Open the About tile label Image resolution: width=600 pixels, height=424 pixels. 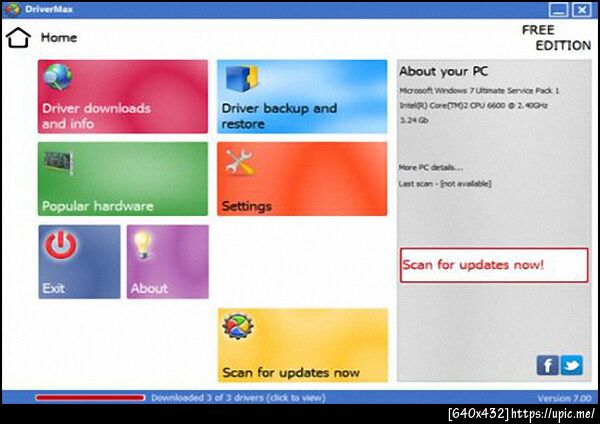tap(149, 288)
